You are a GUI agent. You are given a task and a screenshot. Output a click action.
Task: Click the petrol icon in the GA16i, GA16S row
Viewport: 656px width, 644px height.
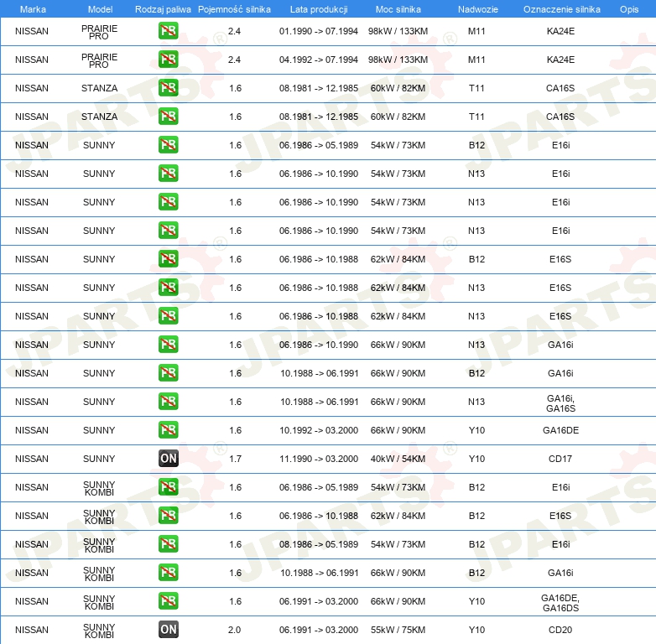[168, 402]
